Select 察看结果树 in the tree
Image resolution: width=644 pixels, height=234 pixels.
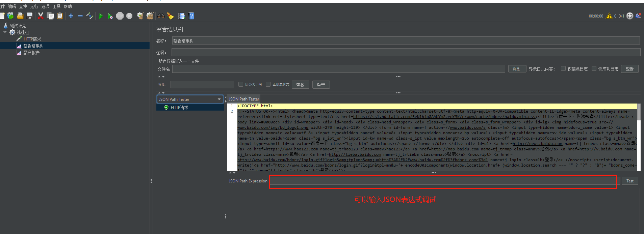pos(33,46)
